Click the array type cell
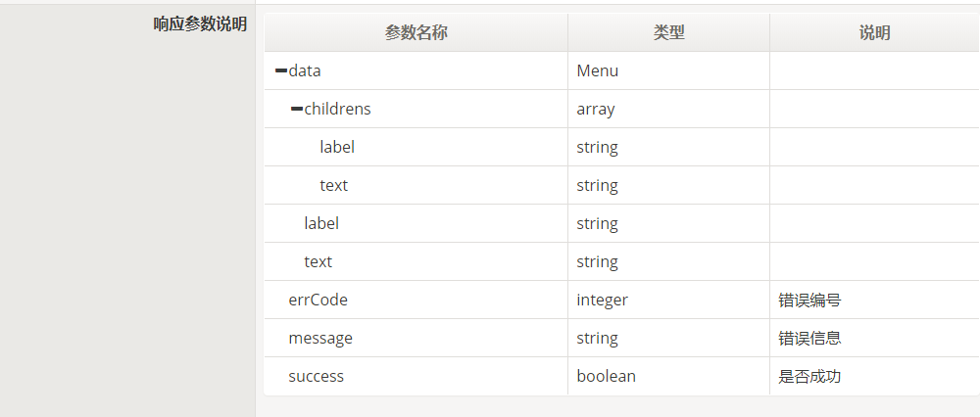Viewport: 980px width, 417px height. [668, 110]
